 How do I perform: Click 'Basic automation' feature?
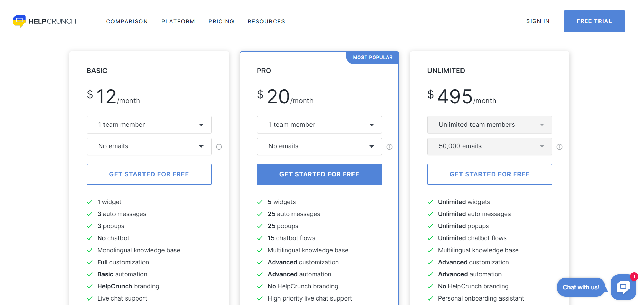(x=122, y=274)
